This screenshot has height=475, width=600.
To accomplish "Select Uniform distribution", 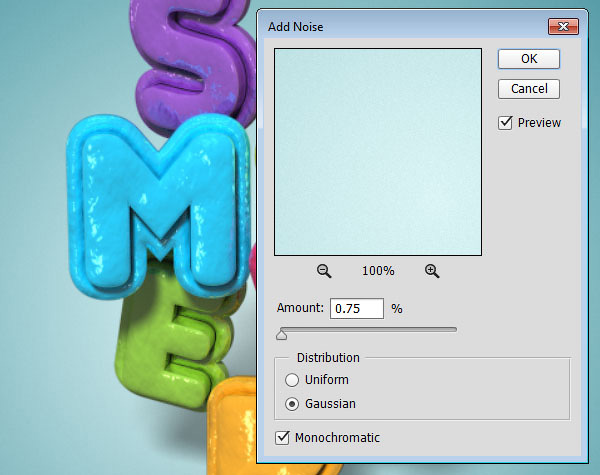I will [292, 380].
